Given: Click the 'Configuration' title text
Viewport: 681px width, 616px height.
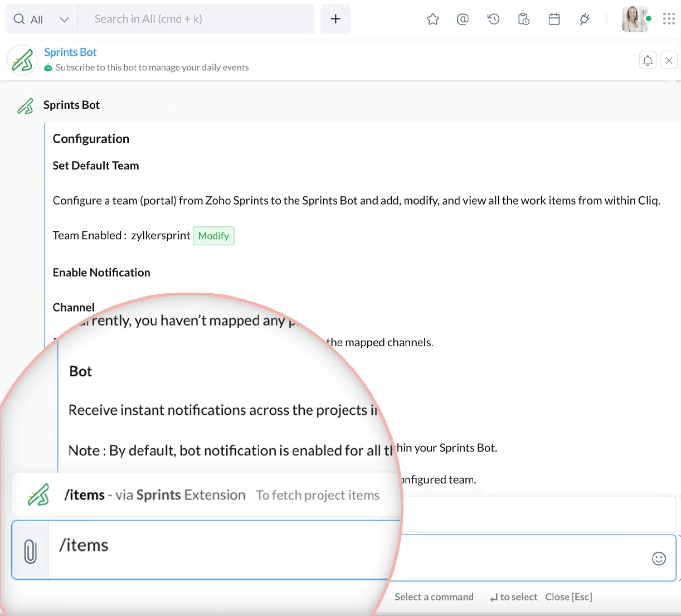Looking at the screenshot, I should (x=91, y=139).
